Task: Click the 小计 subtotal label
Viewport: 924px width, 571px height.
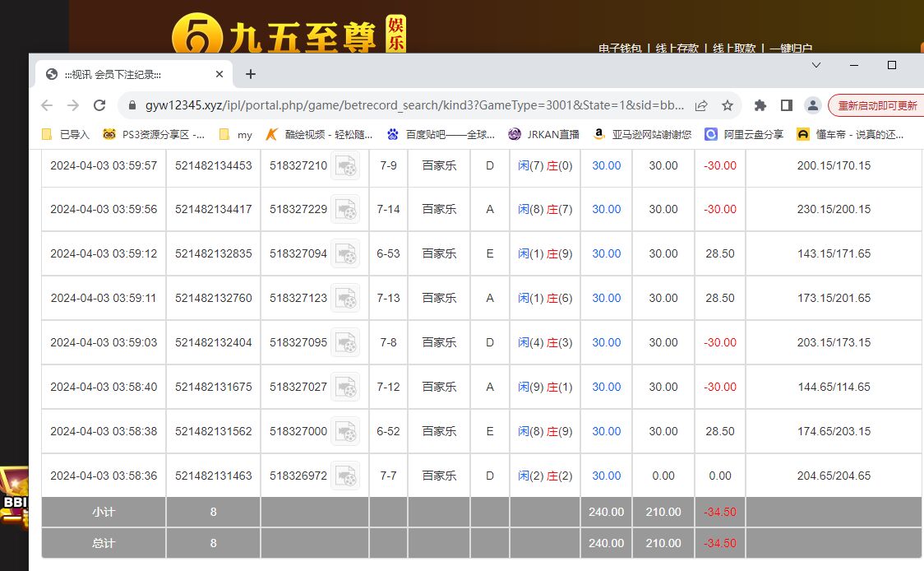Action: 104,512
